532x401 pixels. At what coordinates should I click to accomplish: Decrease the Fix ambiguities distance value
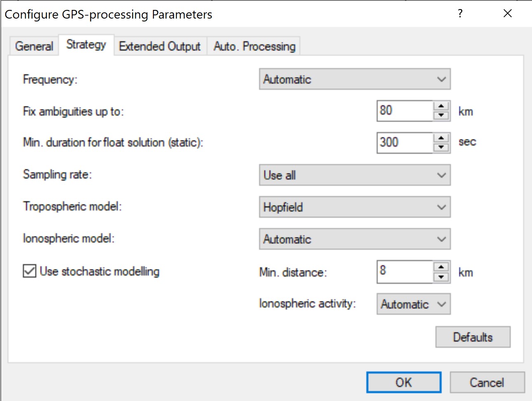point(441,116)
